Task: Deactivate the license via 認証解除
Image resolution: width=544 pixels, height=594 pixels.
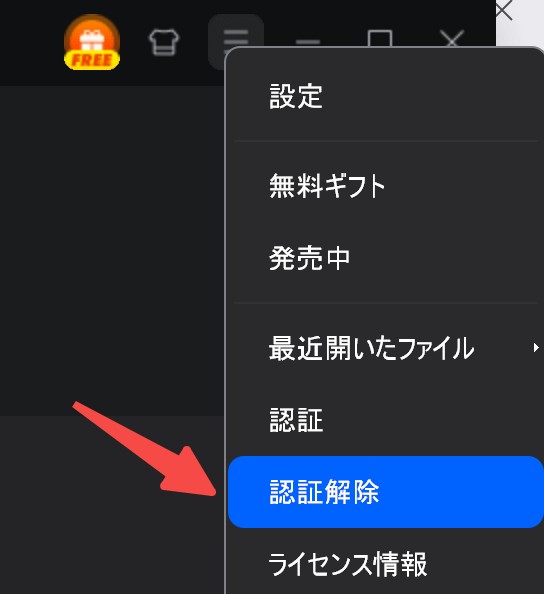Action: (386, 492)
